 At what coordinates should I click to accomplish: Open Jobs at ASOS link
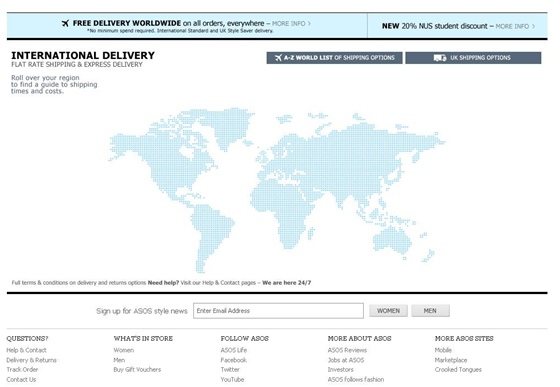pos(346,360)
